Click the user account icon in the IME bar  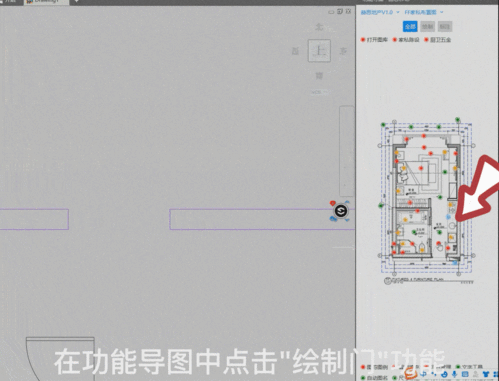tap(476, 375)
